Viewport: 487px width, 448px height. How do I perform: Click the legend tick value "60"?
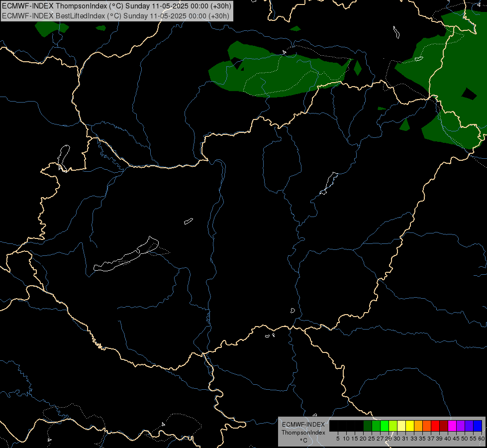(482, 439)
